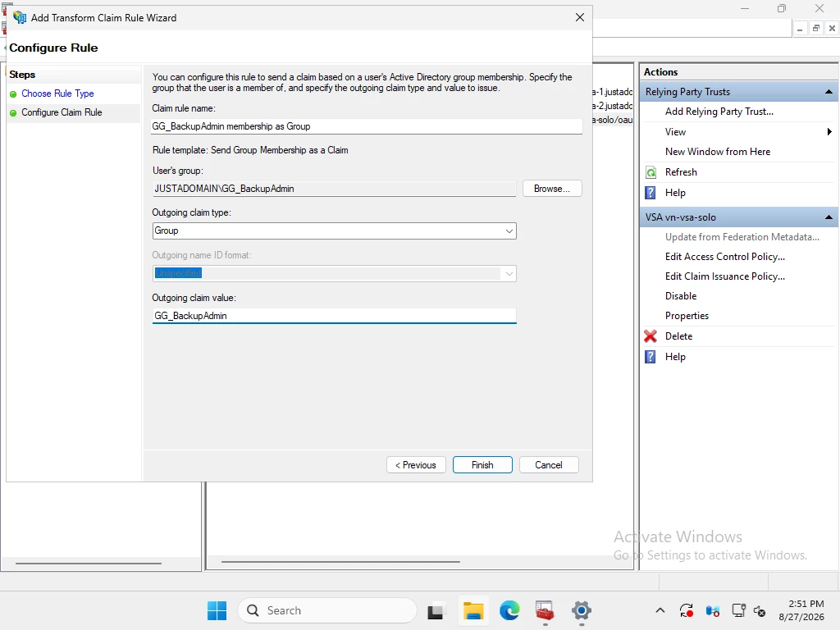Image resolution: width=840 pixels, height=630 pixels.
Task: Open the Settings gear app in taskbar
Action: point(582,610)
